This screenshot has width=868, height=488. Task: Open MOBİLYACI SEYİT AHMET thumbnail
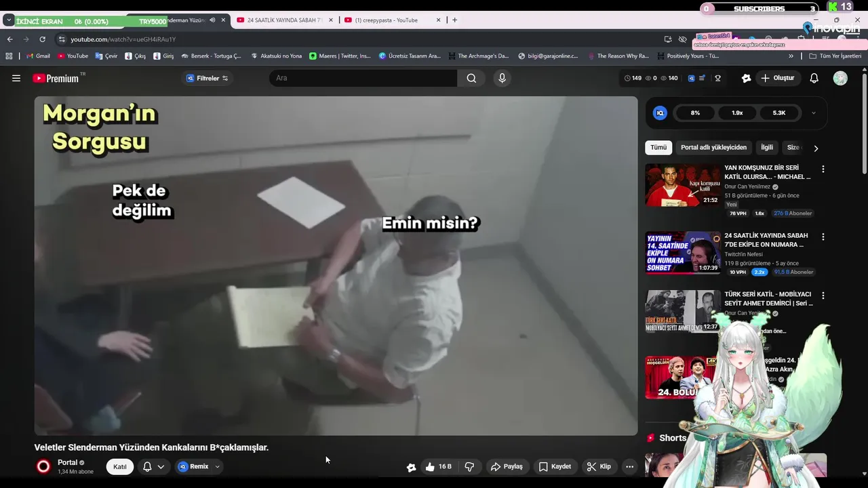tap(682, 311)
